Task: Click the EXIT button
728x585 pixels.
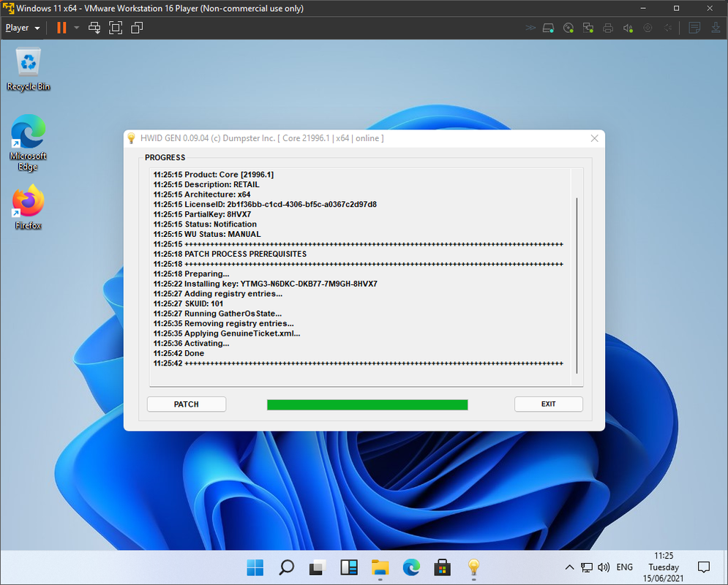Action: [x=548, y=404]
